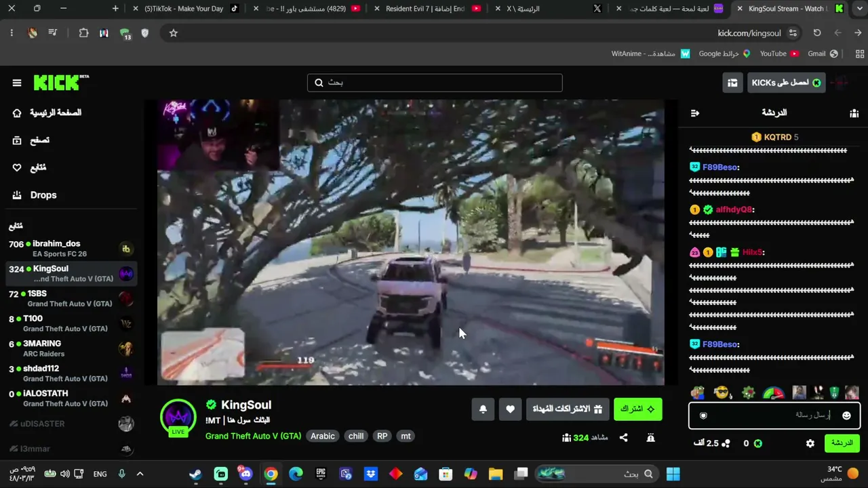
Task: Click the Grand Theft Auto V (GTA) category link
Action: coord(253,436)
